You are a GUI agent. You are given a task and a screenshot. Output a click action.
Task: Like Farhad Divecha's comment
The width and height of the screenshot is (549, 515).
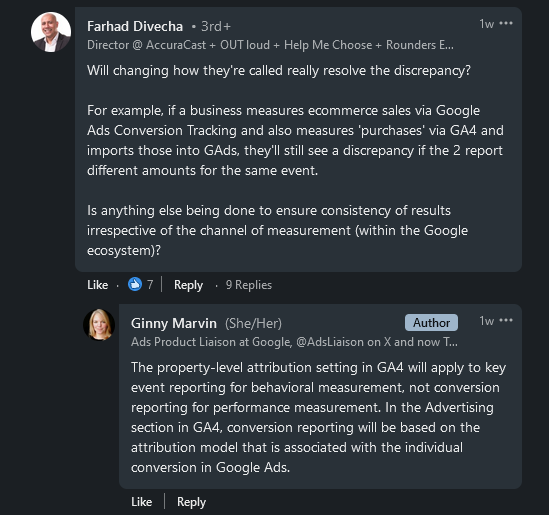pyautogui.click(x=97, y=285)
